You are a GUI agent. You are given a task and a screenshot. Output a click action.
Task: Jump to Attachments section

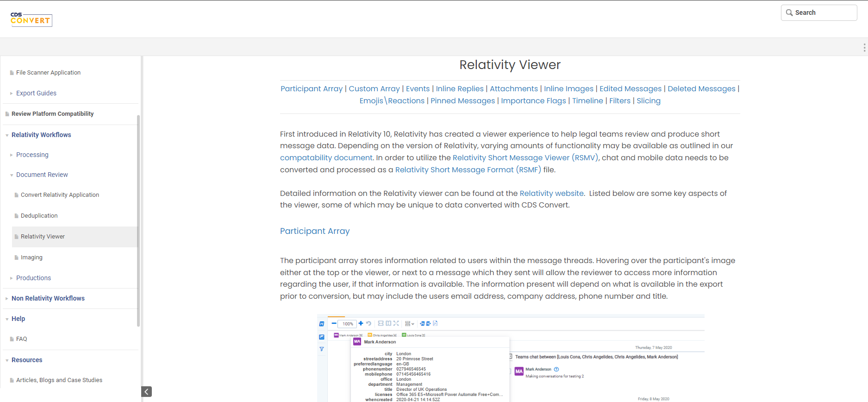(514, 88)
